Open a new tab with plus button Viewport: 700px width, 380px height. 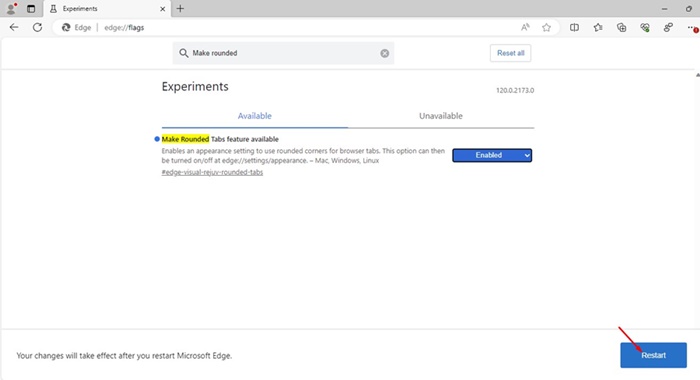(x=180, y=8)
